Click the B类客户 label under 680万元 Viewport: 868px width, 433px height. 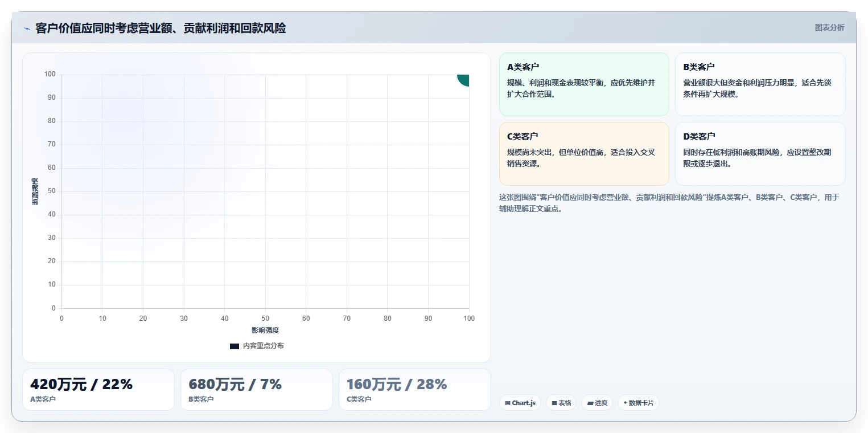pyautogui.click(x=201, y=399)
